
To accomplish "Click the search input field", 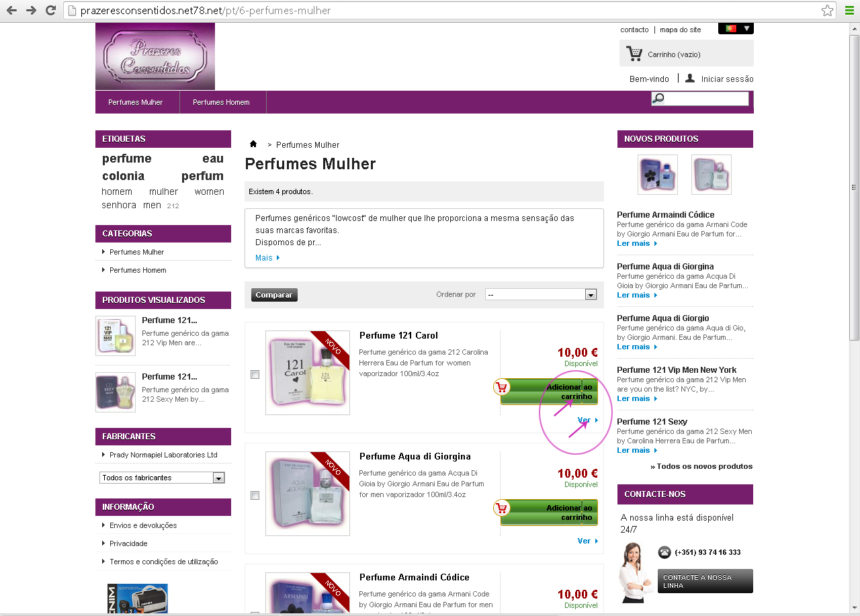I will coord(706,99).
